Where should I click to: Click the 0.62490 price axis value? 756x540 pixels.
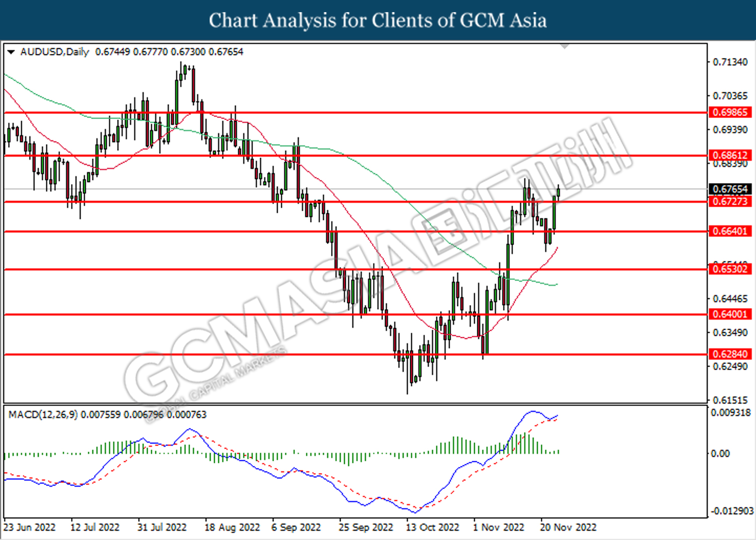pos(730,367)
